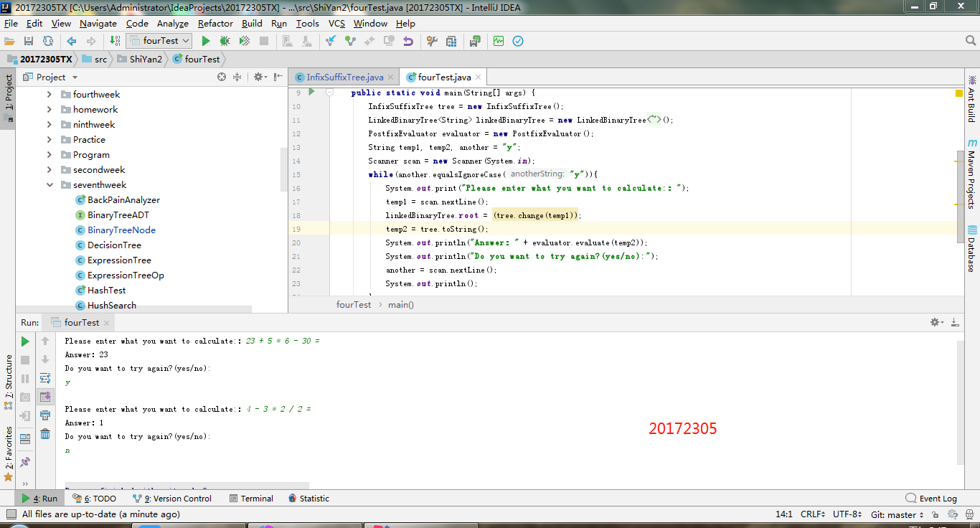Click the Git: master branch widget
Image resolution: width=980 pixels, height=528 pixels.
point(897,514)
